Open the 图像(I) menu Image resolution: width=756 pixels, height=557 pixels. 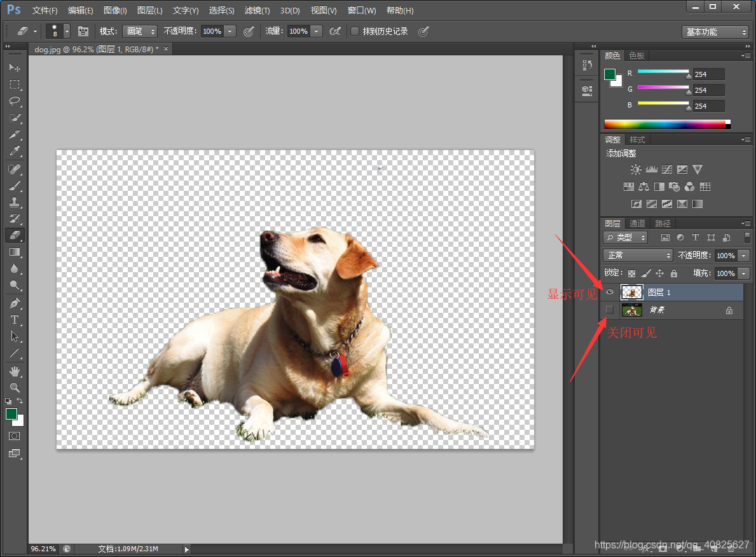(115, 10)
